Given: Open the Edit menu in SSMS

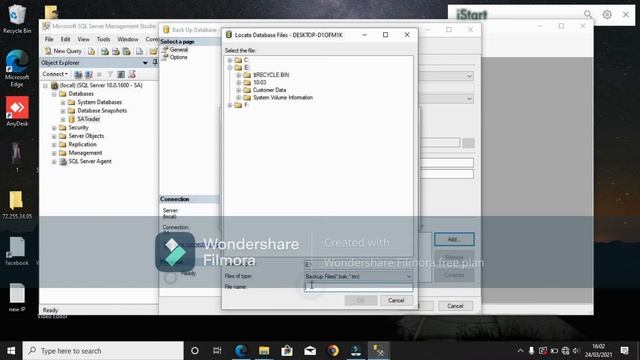Looking at the screenshot, I should pyautogui.click(x=65, y=39).
